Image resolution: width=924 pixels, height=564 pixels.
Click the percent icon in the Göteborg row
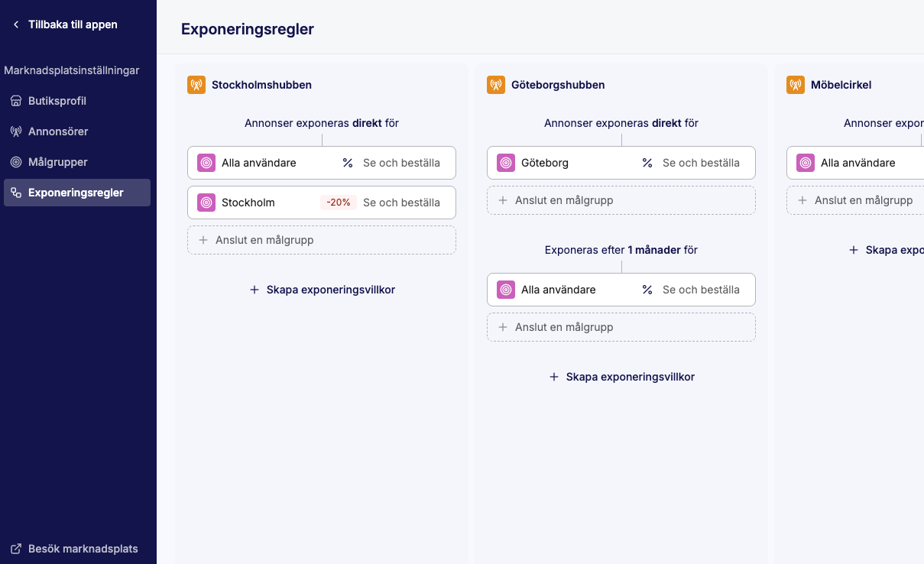pyautogui.click(x=647, y=163)
